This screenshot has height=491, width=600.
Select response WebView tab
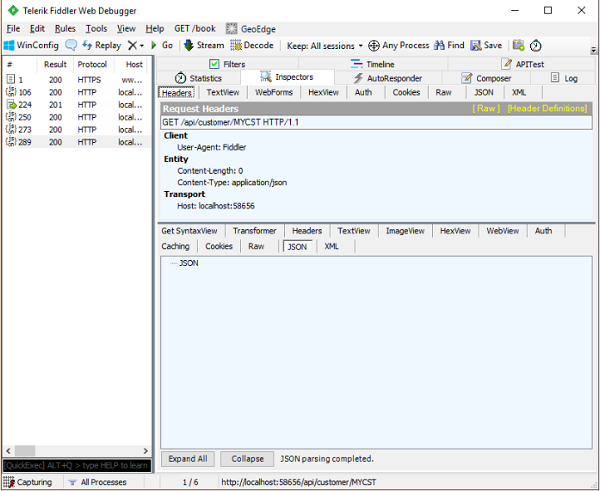click(x=502, y=231)
